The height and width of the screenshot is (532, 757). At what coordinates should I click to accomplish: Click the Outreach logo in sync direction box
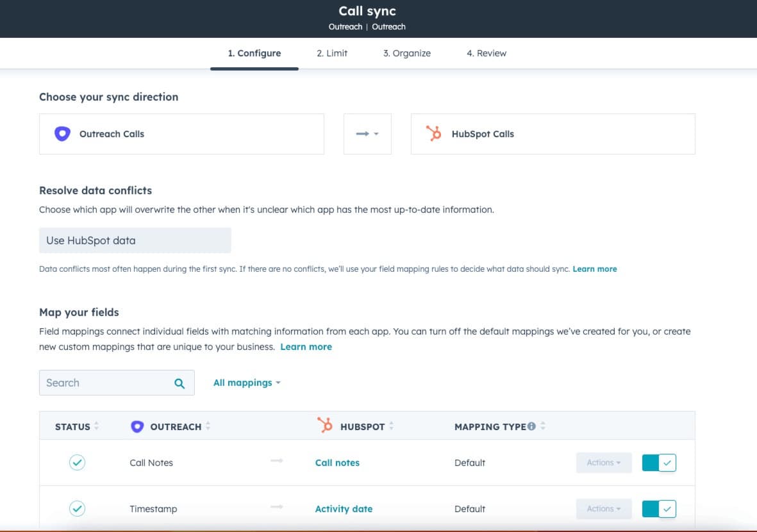tap(62, 134)
